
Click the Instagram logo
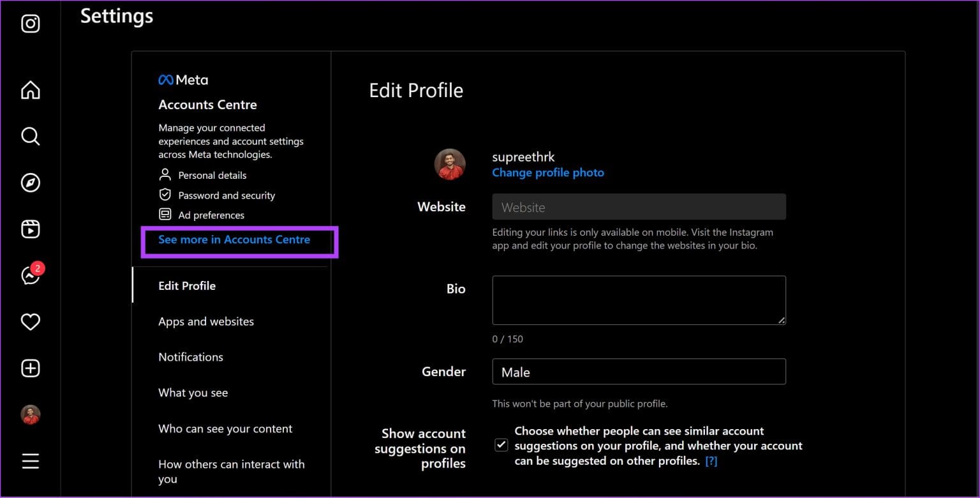pos(30,24)
